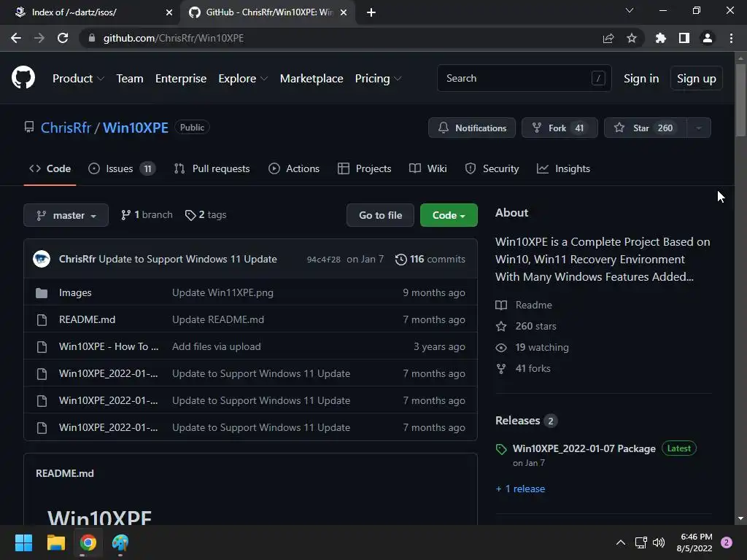Click the page vertical scrollbar thumb
Screen dimensions: 747x560
pos(740,100)
